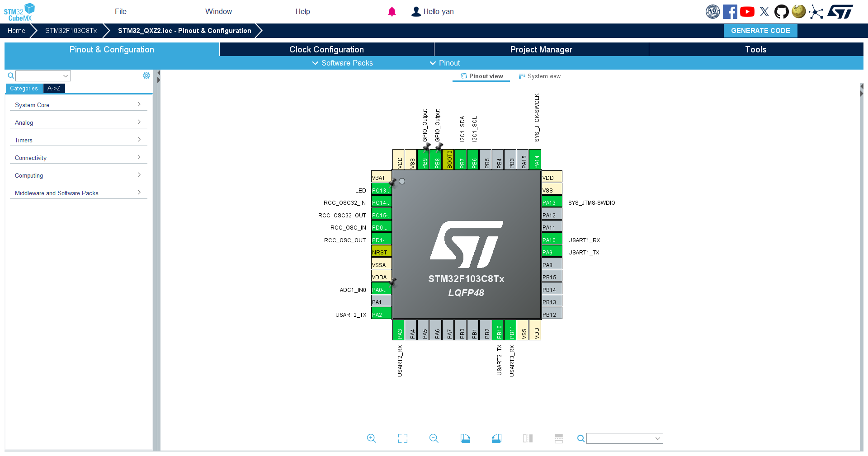This screenshot has height=456, width=868.
Task: Click the STM32F103C8Tx breadcrumb
Action: point(71,31)
